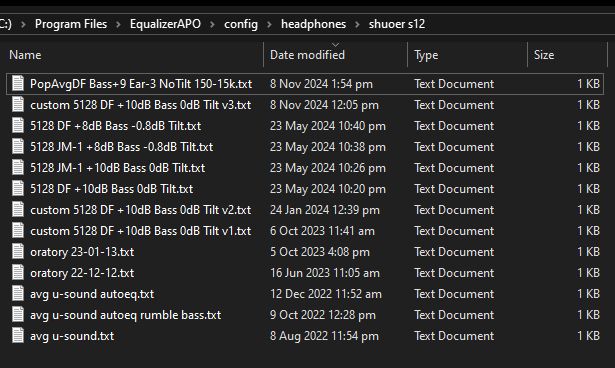Select oratory 23-01-13.txt
Screen dimensions: 615x368
coord(82,252)
